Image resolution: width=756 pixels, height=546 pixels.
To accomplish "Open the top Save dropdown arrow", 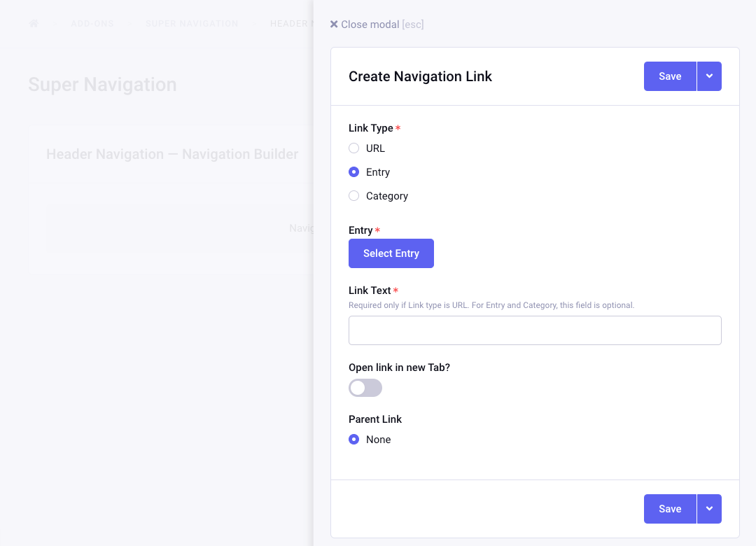I will [x=709, y=76].
